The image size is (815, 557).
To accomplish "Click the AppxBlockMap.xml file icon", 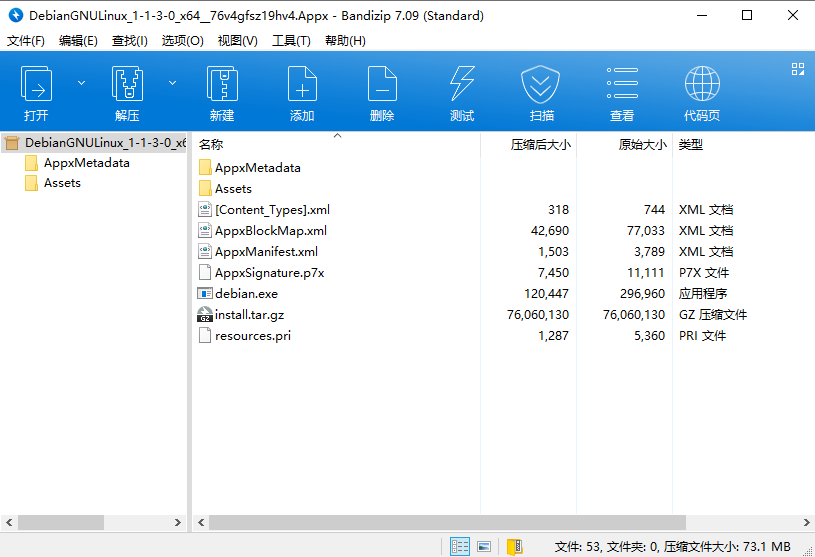I will tap(205, 230).
